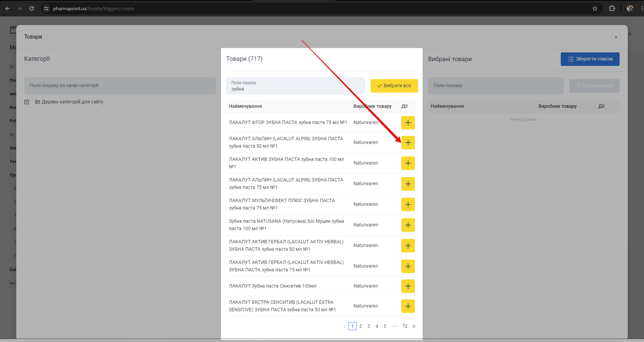
Task: Open page 2 of product list
Action: (360, 326)
